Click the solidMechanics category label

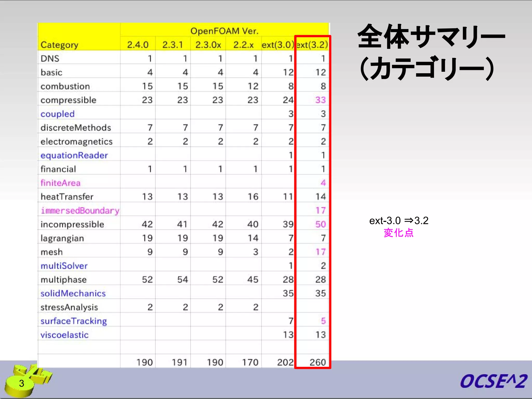[73, 293]
